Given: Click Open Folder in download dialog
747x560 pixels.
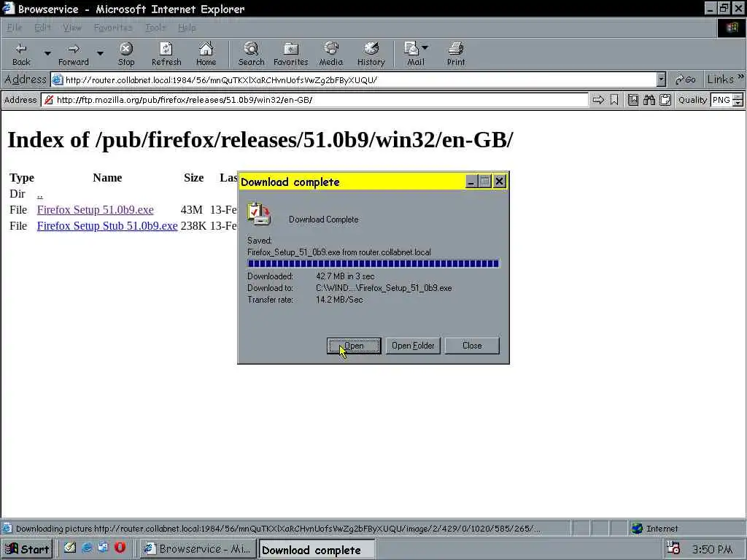Looking at the screenshot, I should (413, 346).
